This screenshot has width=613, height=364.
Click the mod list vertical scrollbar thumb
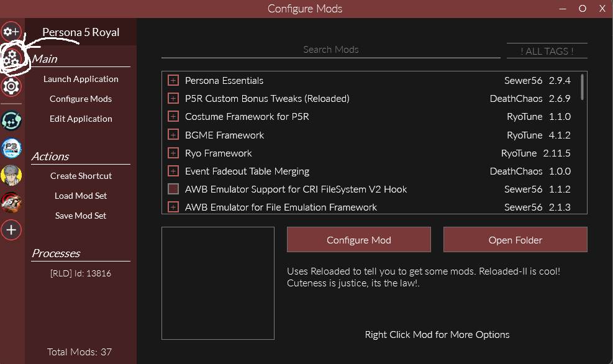[582, 87]
